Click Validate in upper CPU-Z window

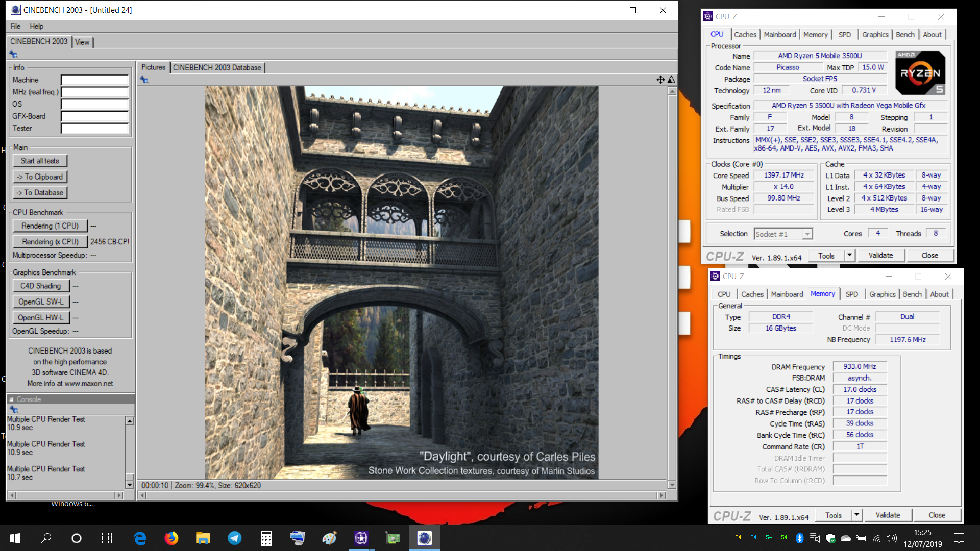point(880,256)
